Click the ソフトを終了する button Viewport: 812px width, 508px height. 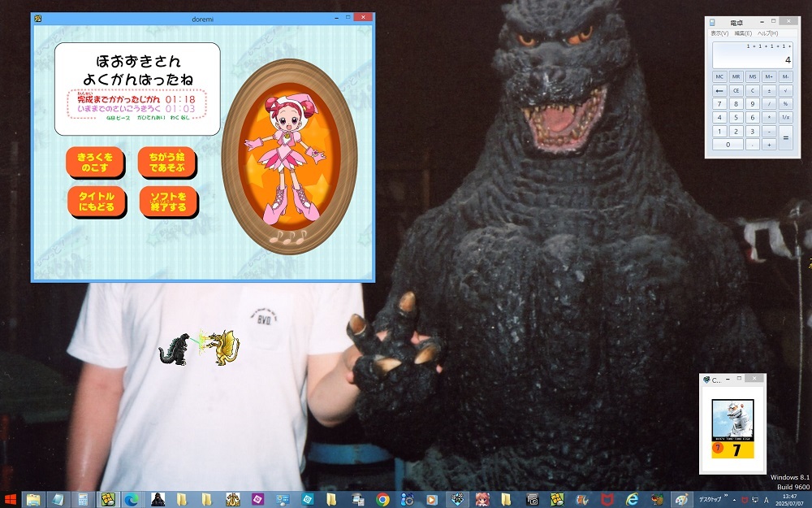pos(168,202)
